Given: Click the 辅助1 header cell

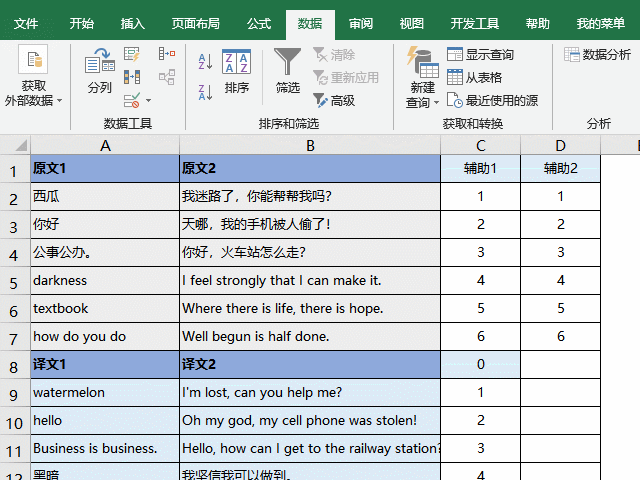Looking at the screenshot, I should pos(480,169).
